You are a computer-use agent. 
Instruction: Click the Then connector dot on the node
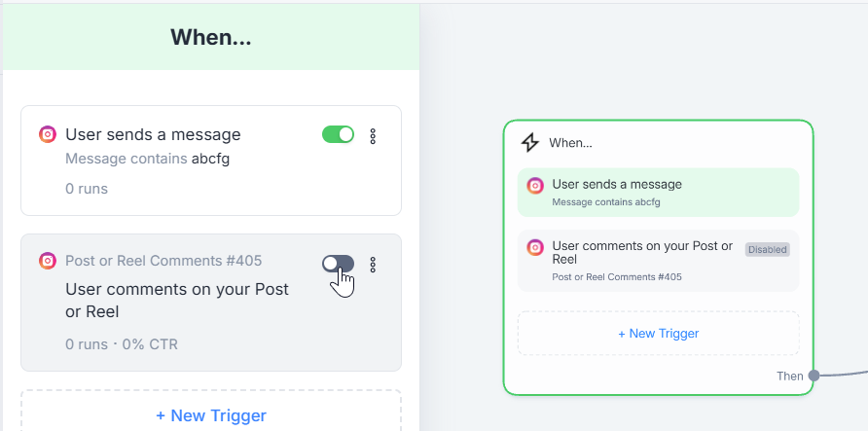click(x=814, y=376)
